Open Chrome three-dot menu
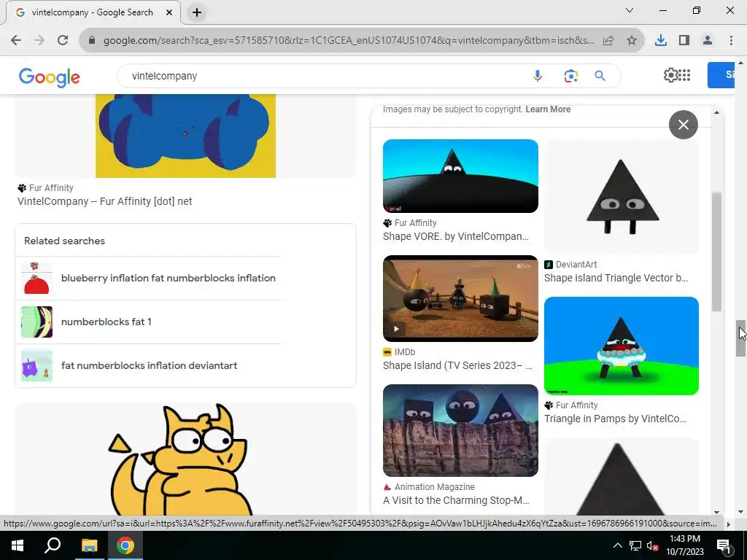Screen dimensions: 747x560 pos(731,41)
